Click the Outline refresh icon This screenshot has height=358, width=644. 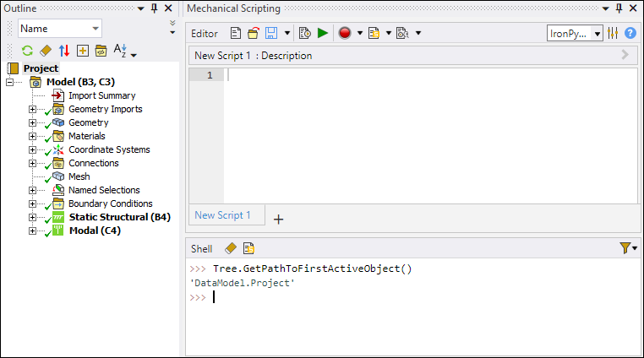pyautogui.click(x=27, y=51)
